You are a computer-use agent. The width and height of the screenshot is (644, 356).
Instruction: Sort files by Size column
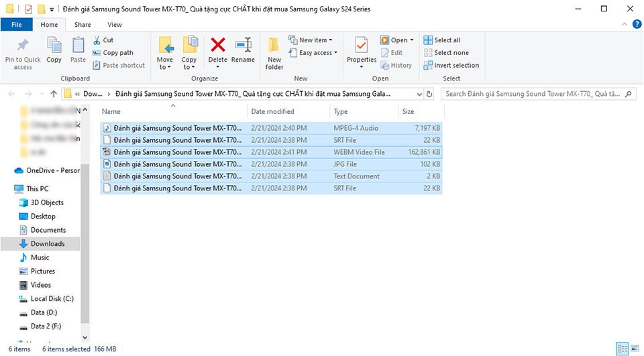(x=421, y=112)
